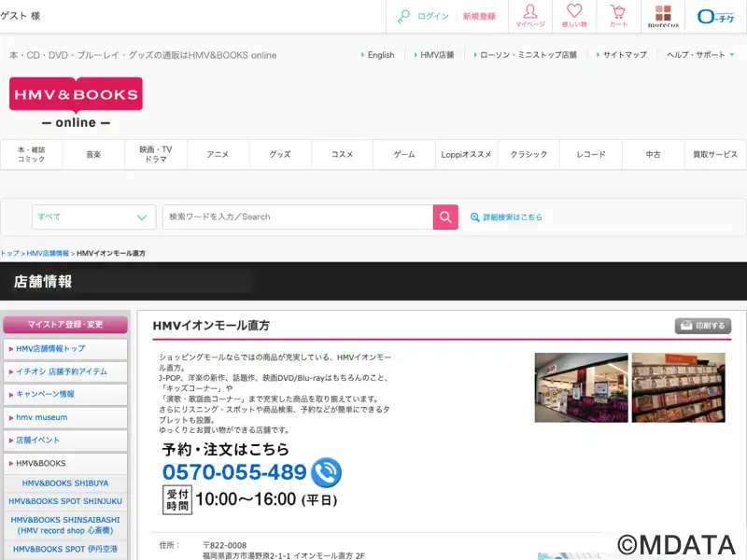Open HMV&BOOKS SPOT SHINJUKU store link
This screenshot has height=560, width=747.
pos(65,501)
